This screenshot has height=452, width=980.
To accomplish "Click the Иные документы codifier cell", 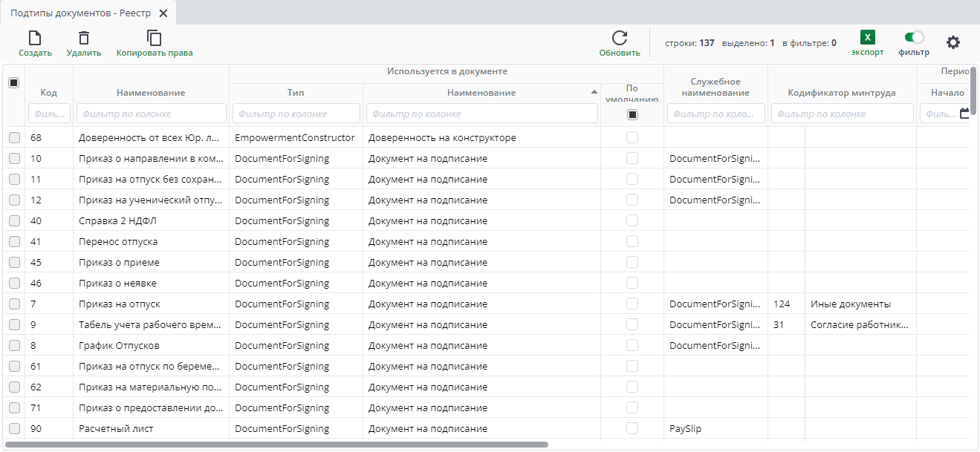I will pos(860,304).
